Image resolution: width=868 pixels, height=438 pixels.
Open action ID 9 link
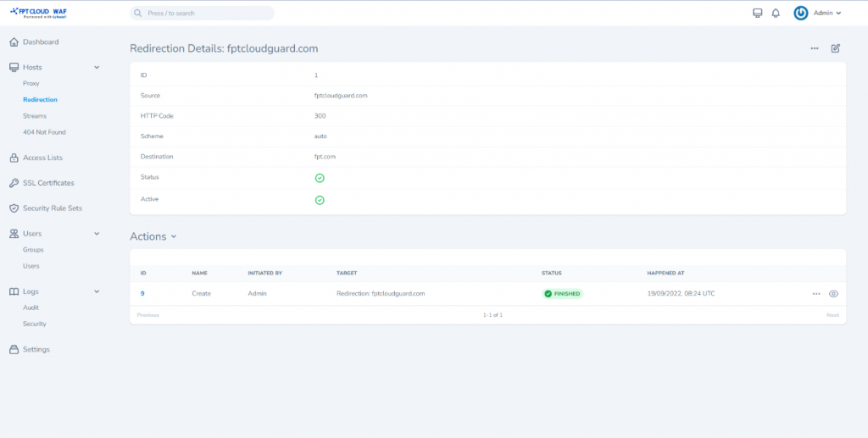[142, 293]
